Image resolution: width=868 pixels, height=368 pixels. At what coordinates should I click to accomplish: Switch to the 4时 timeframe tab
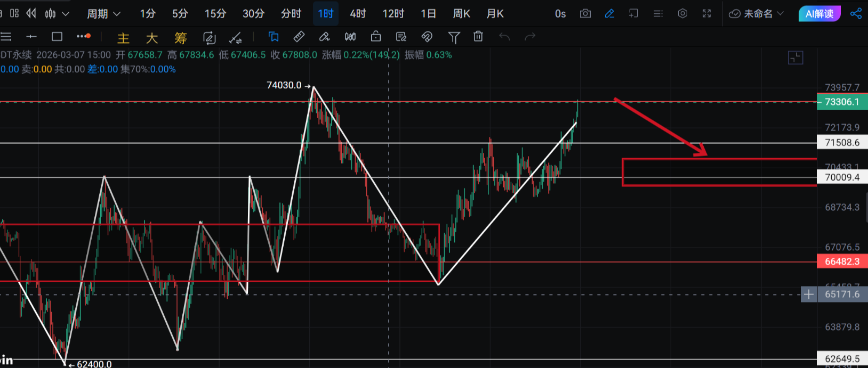point(358,14)
